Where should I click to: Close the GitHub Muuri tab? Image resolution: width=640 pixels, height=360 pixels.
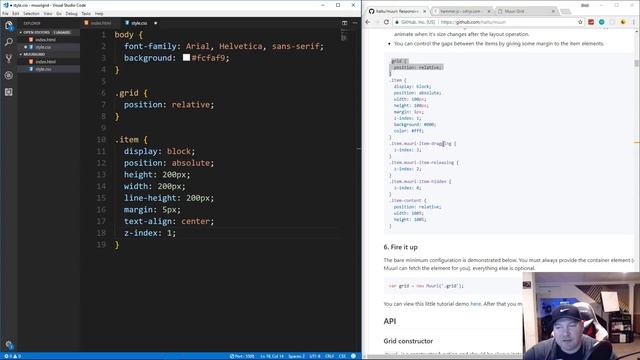coord(424,11)
